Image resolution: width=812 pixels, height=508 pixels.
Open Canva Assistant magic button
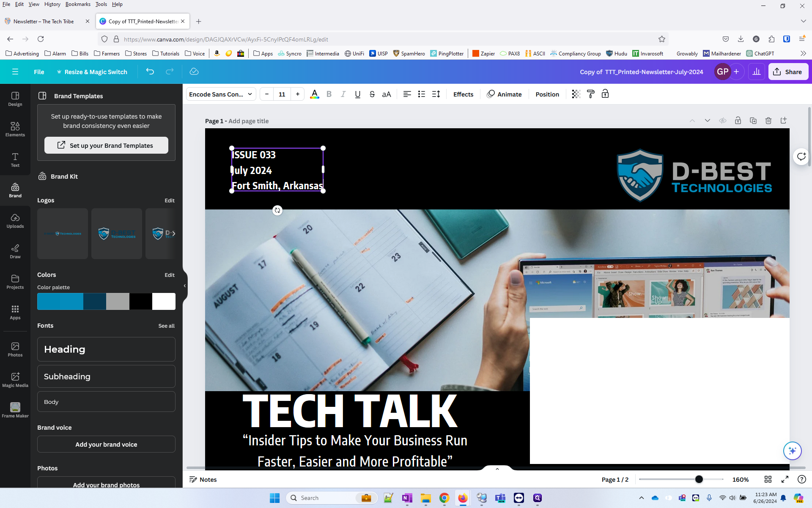(x=792, y=450)
